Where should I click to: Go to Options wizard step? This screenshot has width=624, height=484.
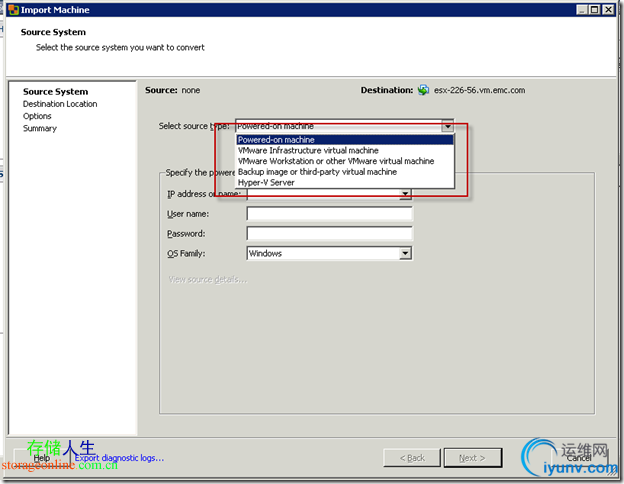click(x=37, y=116)
